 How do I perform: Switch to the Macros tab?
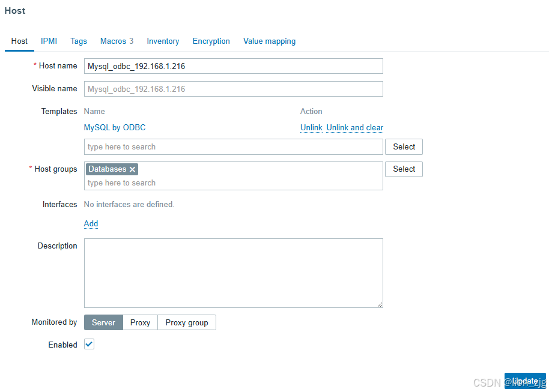(x=112, y=41)
